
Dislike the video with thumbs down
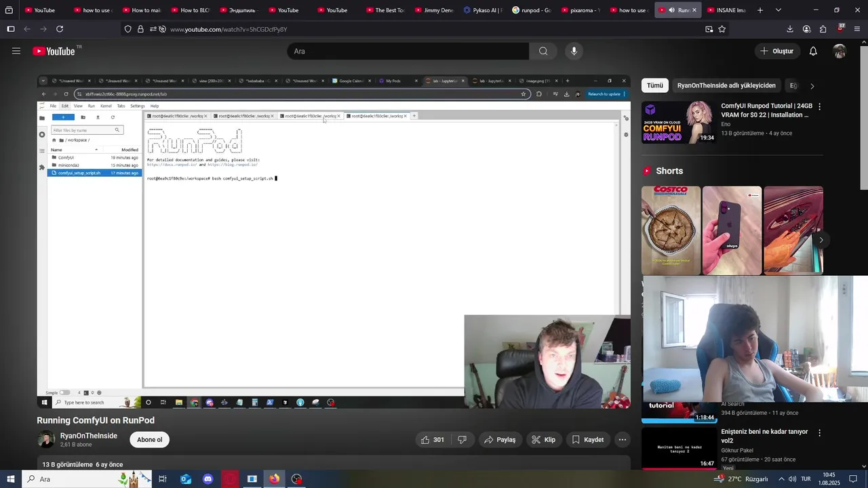462,440
